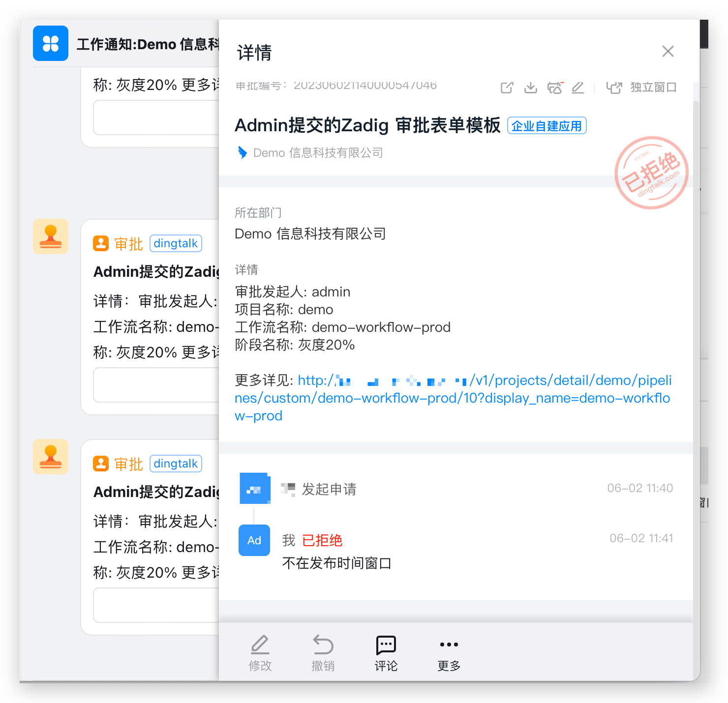Expand the 更多 more options menu
The height and width of the screenshot is (703, 728).
[x=448, y=652]
